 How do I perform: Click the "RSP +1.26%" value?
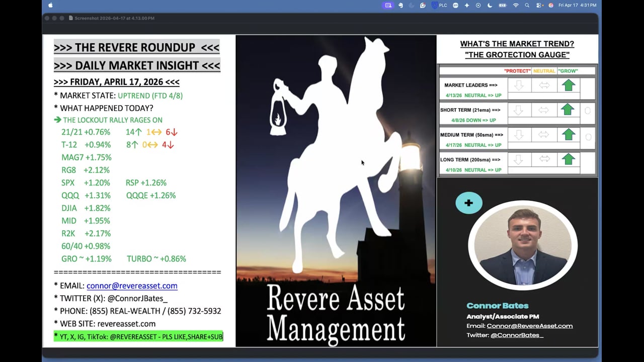[x=146, y=183]
